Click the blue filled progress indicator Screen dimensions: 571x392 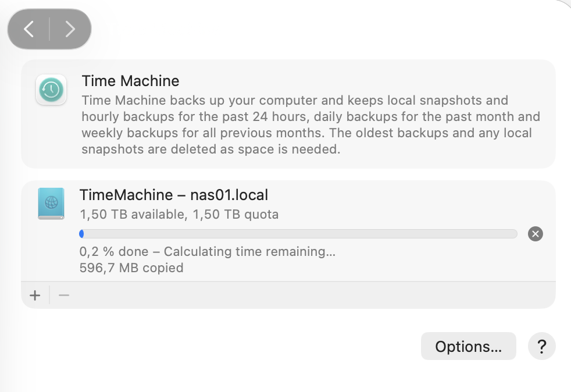click(81, 234)
